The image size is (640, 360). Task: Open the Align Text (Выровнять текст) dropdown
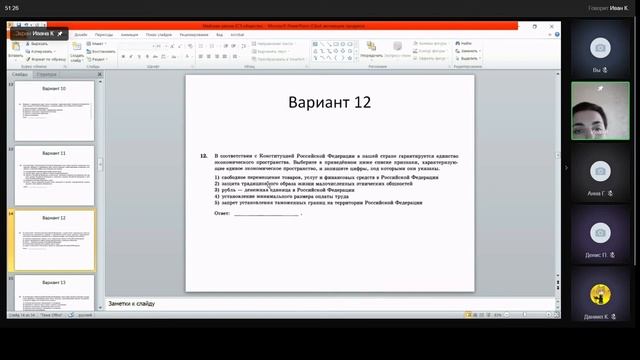271,51
